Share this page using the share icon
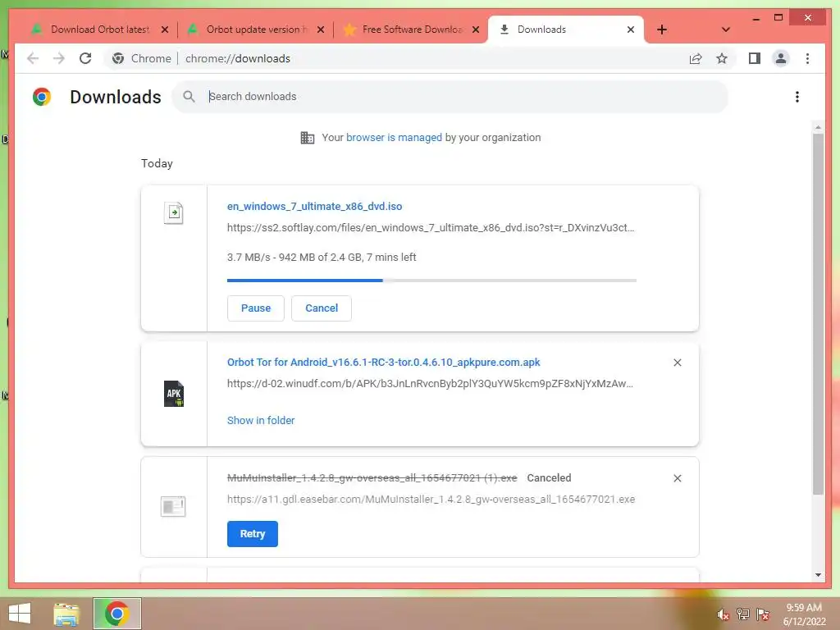The width and height of the screenshot is (840, 630). click(x=696, y=58)
